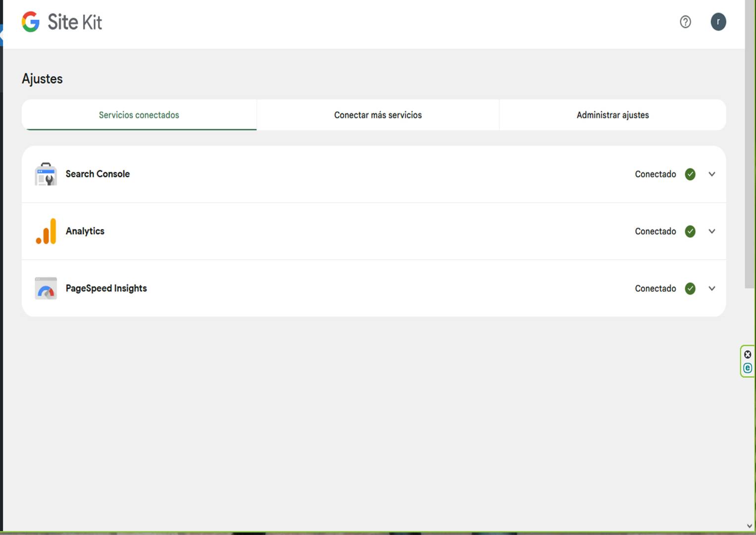
Task: Click the vertical scrollbar thumb
Action: [750, 144]
